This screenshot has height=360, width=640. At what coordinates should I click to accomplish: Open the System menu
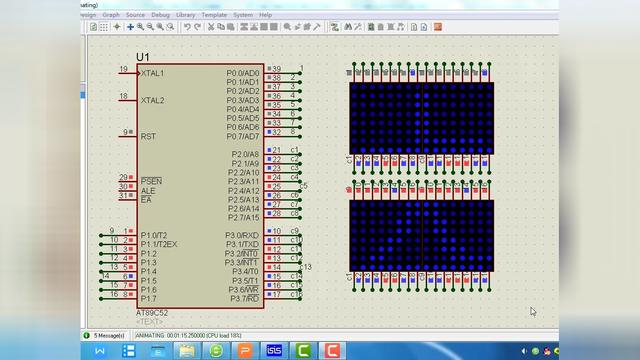point(243,15)
